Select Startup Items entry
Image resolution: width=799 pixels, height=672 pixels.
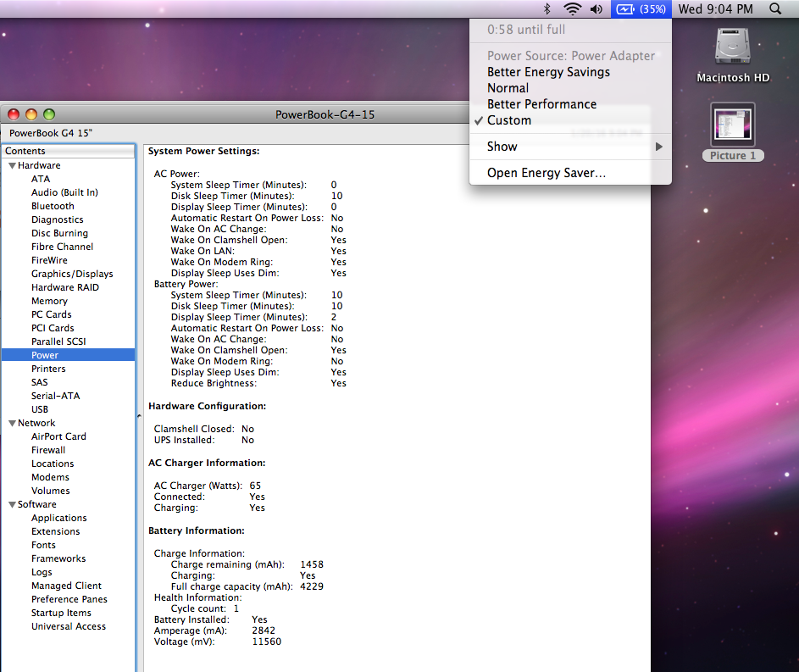tap(61, 613)
